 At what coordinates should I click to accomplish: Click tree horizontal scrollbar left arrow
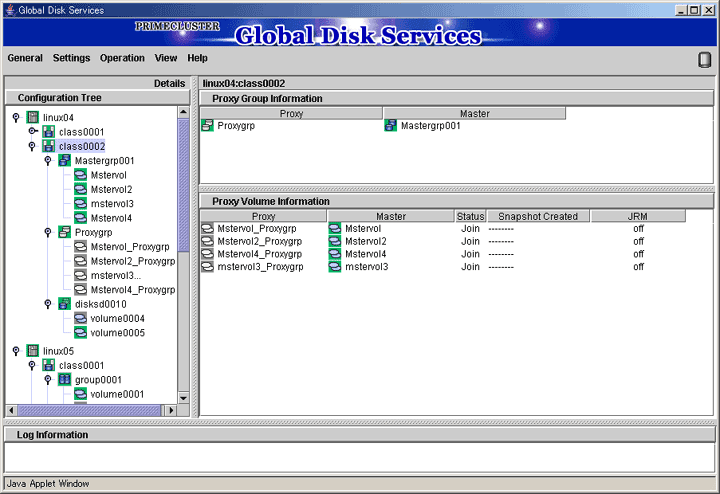(x=11, y=410)
